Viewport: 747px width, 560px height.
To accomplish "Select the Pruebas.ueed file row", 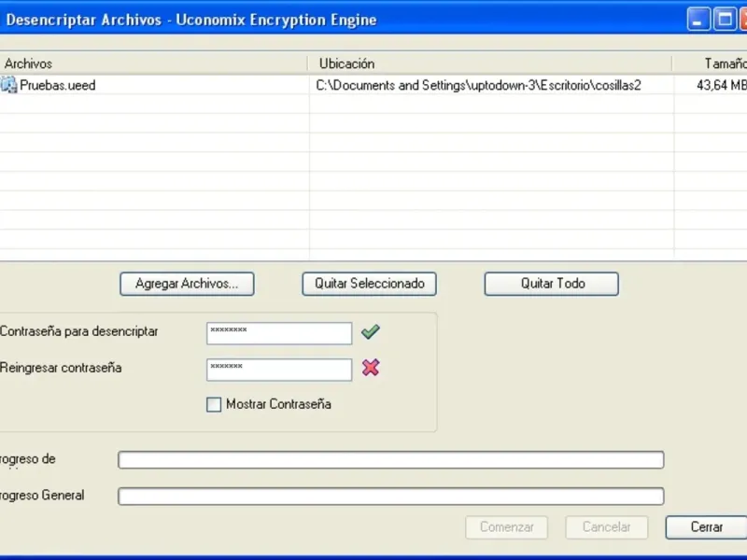I will pos(373,85).
